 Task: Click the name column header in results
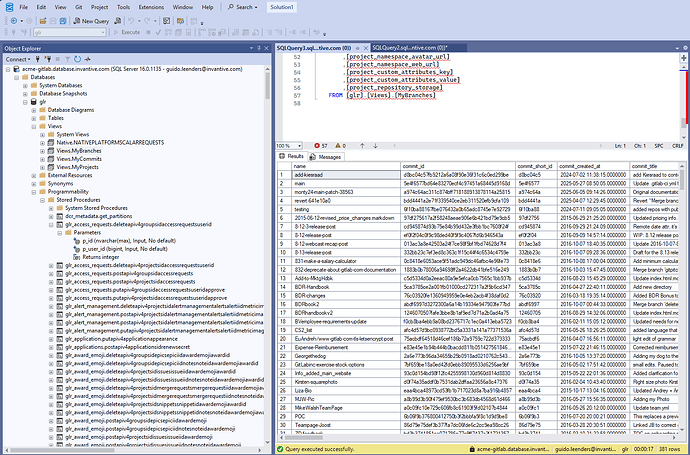coord(346,166)
